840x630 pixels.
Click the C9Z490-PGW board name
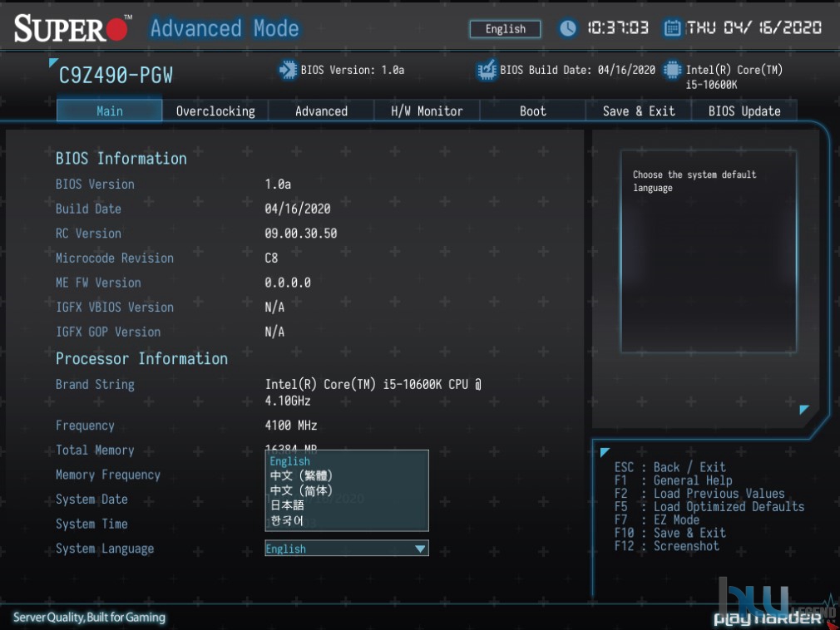point(116,76)
